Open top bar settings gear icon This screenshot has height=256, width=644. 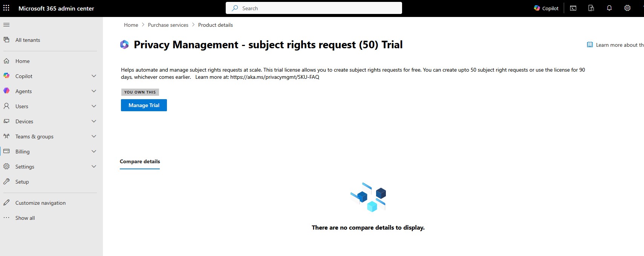tap(627, 8)
